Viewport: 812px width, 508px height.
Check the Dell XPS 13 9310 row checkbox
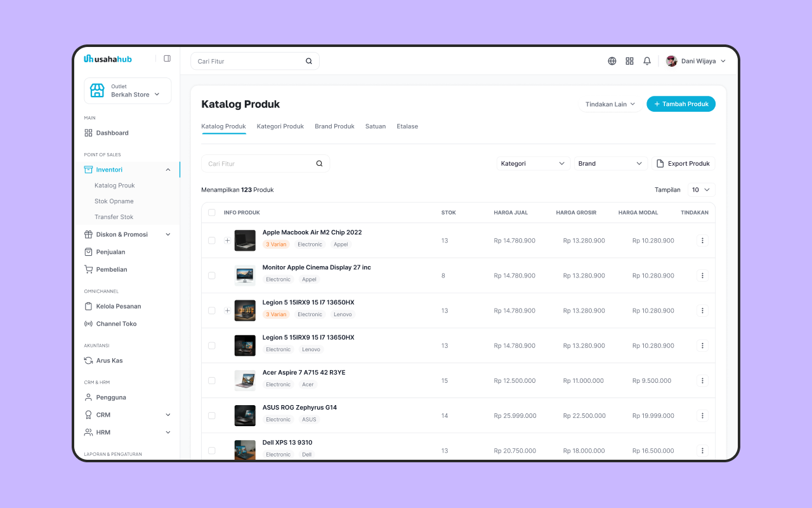[212, 451]
